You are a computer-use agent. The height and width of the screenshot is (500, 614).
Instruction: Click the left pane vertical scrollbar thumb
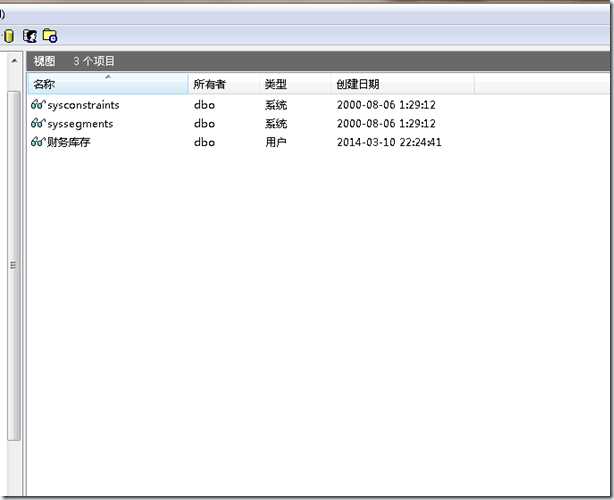13,265
